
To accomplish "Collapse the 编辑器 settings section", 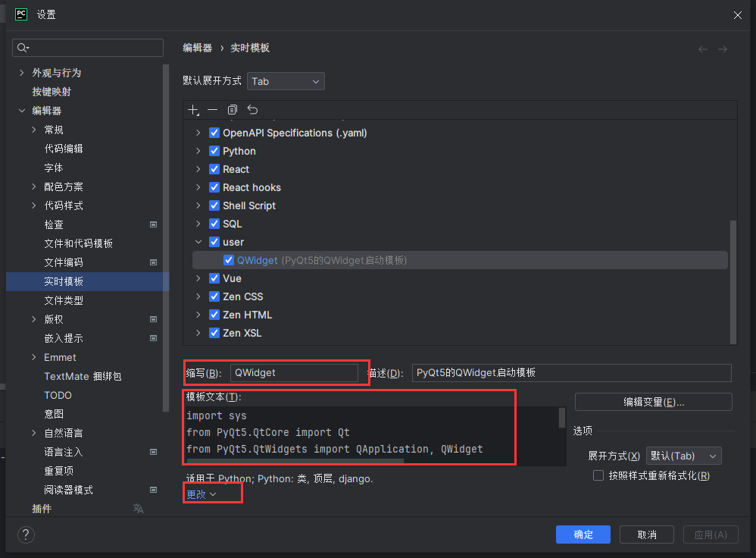I will click(x=22, y=111).
